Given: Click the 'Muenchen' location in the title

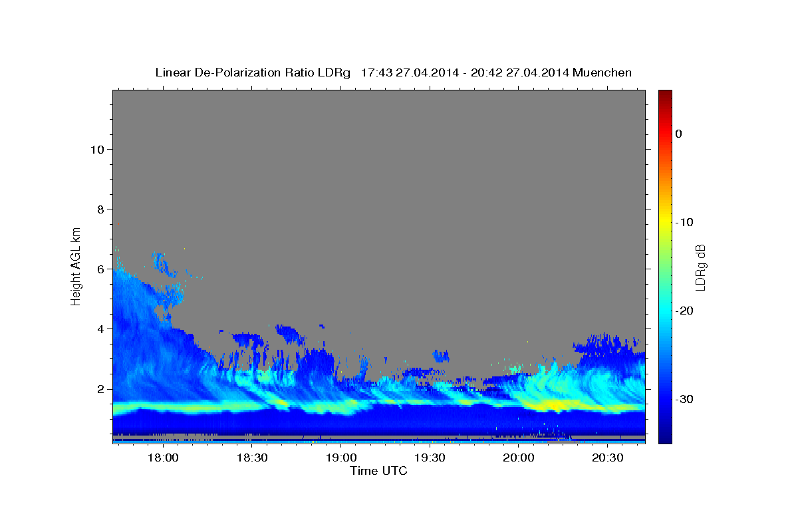Looking at the screenshot, I should (602, 72).
